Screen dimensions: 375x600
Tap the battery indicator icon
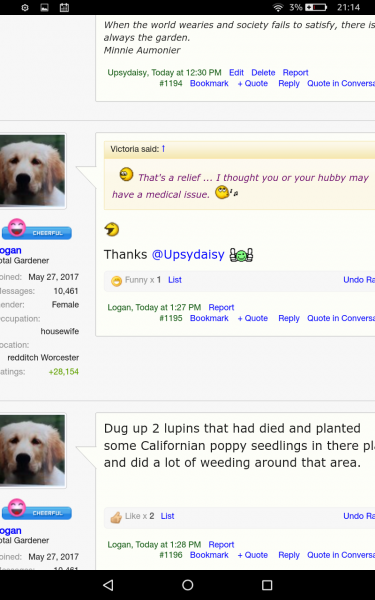[x=316, y=7]
